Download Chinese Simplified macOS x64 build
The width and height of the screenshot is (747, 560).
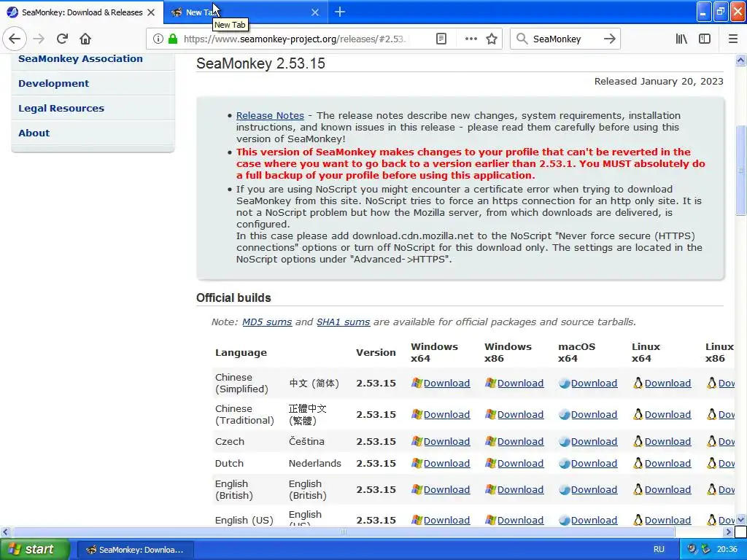point(594,384)
